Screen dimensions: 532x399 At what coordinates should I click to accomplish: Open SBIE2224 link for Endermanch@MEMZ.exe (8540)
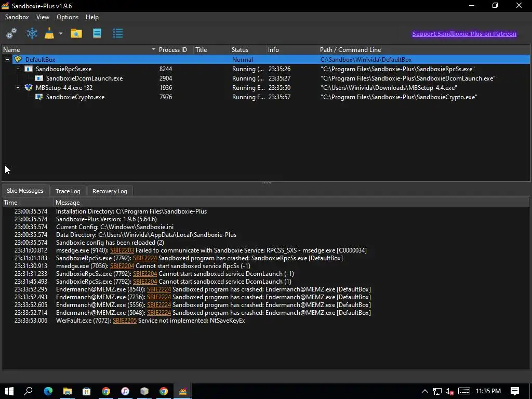click(159, 289)
